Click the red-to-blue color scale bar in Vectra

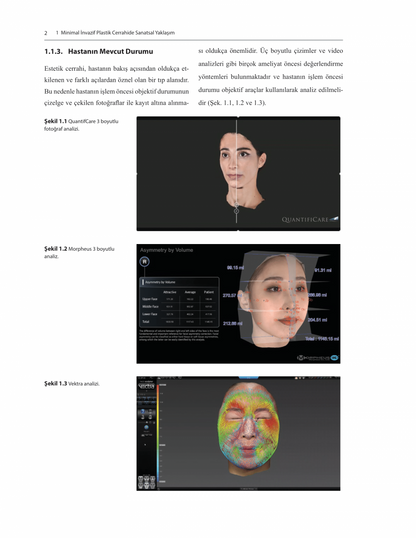[158, 433]
